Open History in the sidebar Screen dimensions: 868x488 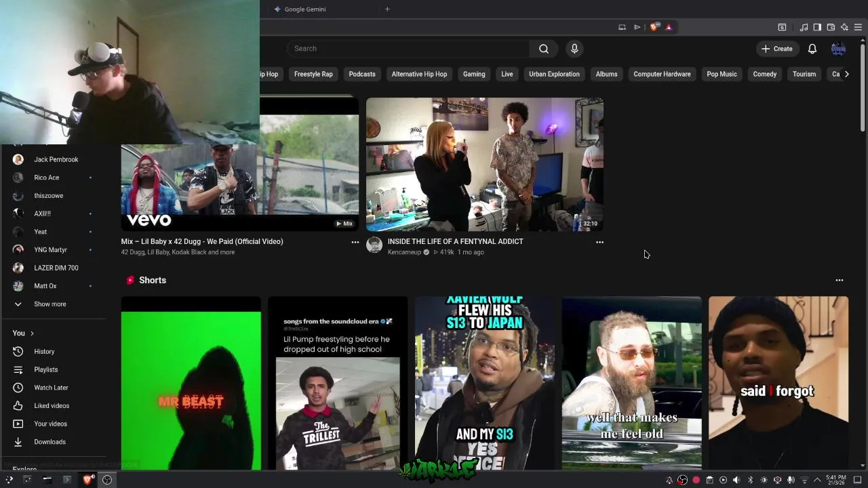point(54,352)
